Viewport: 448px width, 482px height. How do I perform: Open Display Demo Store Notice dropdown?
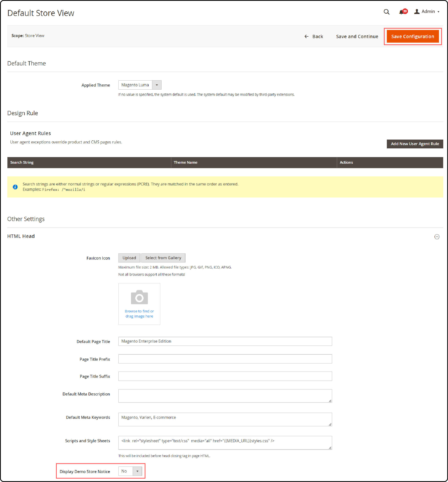point(130,471)
